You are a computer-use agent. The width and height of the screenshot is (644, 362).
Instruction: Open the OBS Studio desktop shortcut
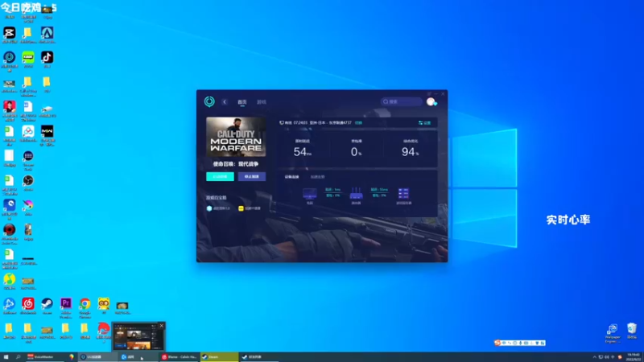[28, 180]
